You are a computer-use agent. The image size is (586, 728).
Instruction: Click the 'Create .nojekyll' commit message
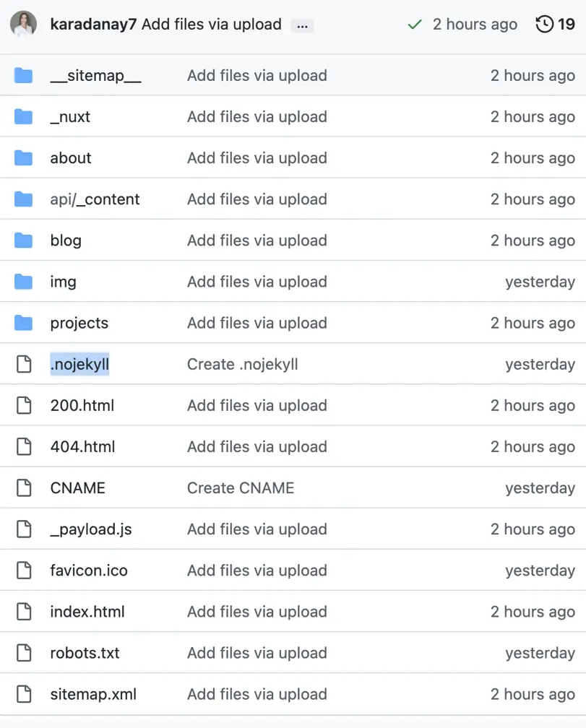[x=244, y=364]
